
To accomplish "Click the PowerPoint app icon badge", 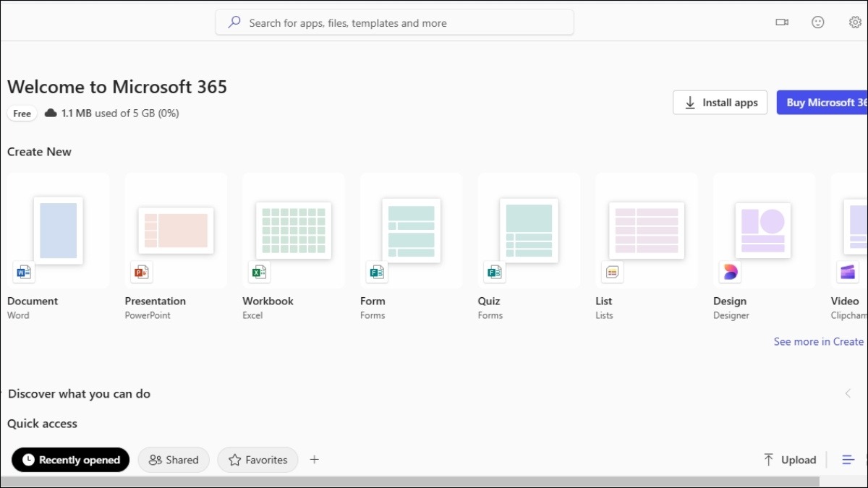I will (141, 272).
